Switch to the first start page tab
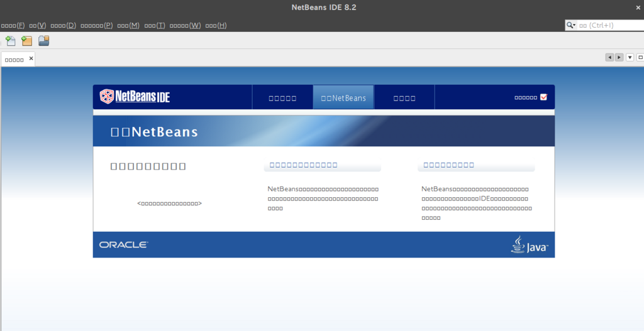 click(x=282, y=97)
